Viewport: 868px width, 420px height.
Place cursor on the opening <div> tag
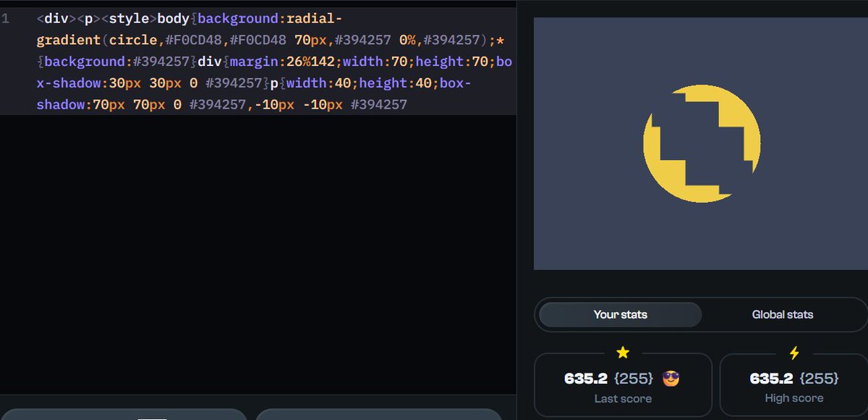click(x=56, y=19)
